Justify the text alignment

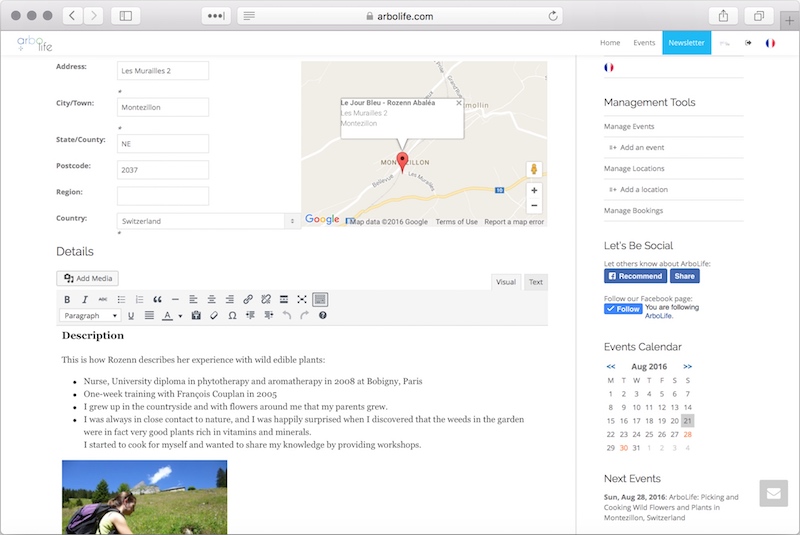(149, 316)
